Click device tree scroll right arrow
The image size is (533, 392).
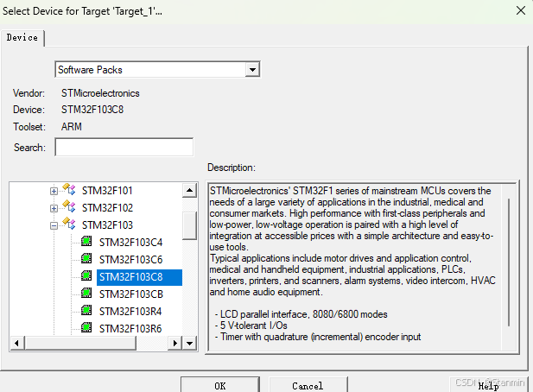[x=174, y=343]
